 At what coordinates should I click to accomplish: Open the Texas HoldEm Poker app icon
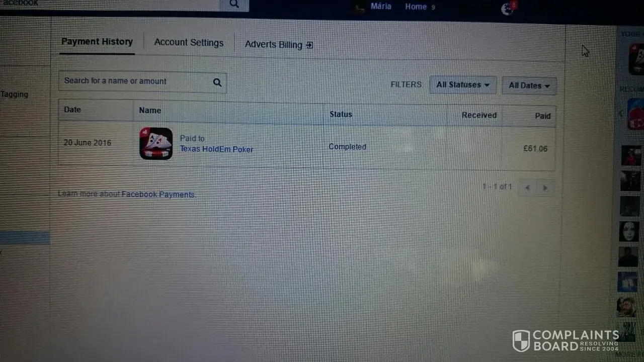click(x=156, y=144)
